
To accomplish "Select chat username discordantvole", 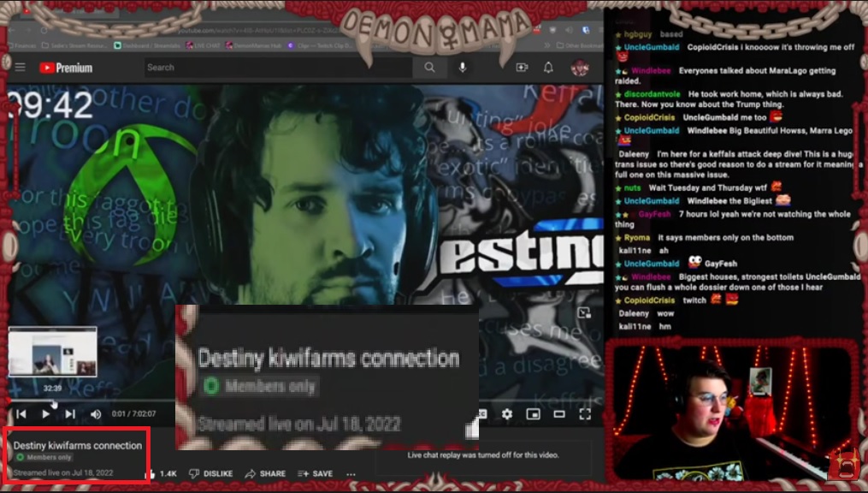I will pos(652,94).
